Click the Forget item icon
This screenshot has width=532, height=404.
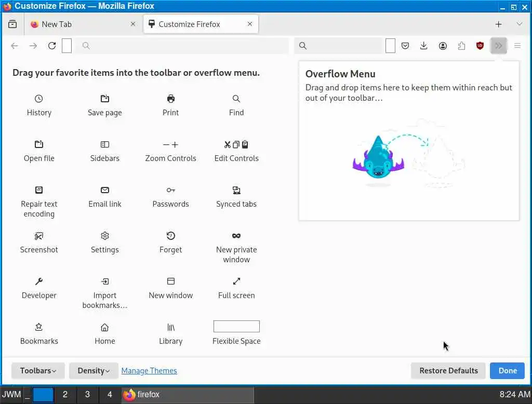170,236
